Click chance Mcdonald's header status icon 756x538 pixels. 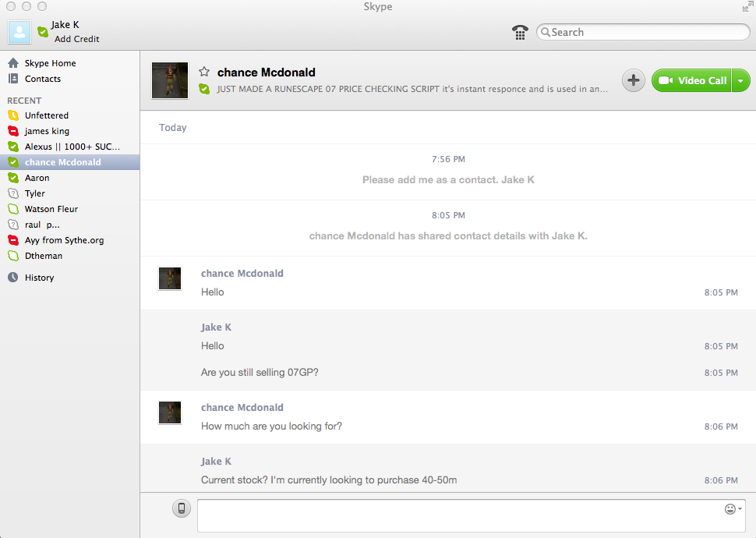(x=204, y=89)
